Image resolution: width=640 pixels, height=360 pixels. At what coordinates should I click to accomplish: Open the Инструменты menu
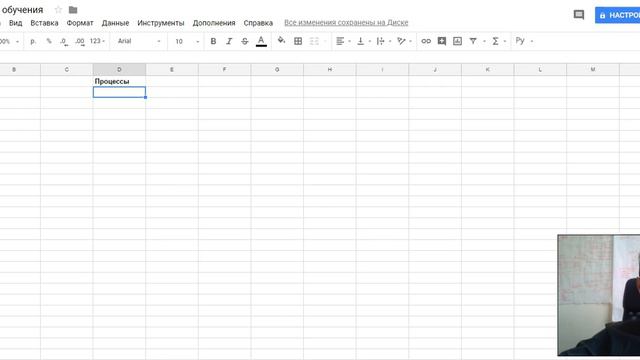[x=161, y=23]
